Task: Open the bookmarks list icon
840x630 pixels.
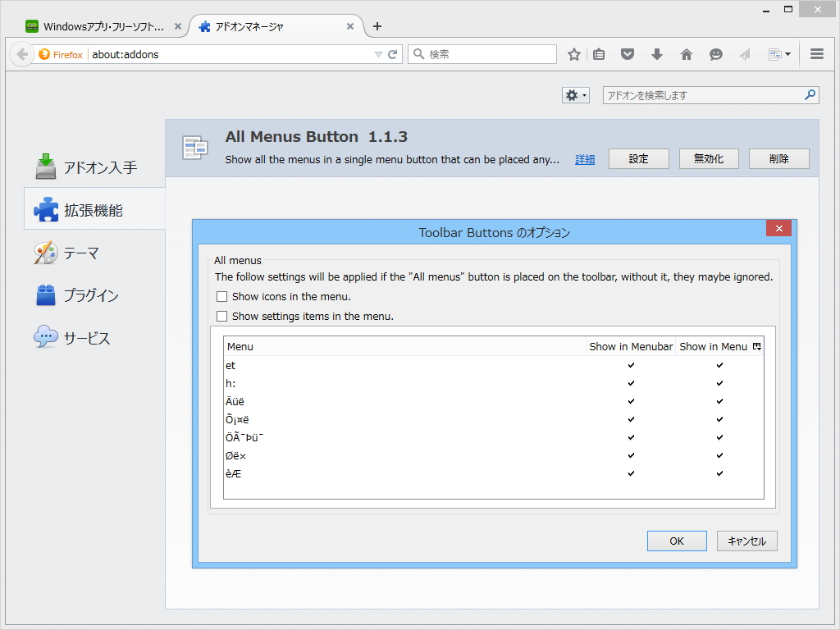Action: pos(599,54)
